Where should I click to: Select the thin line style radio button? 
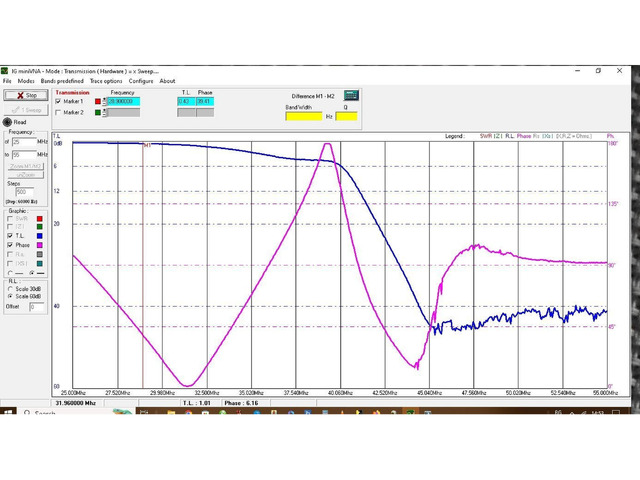(10, 273)
